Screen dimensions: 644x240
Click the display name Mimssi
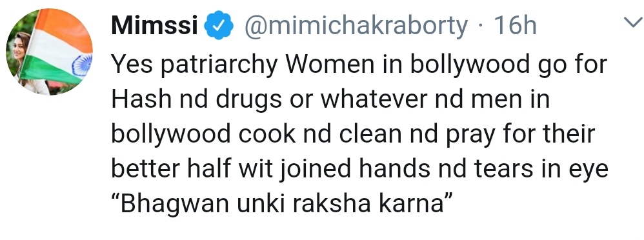pyautogui.click(x=154, y=25)
